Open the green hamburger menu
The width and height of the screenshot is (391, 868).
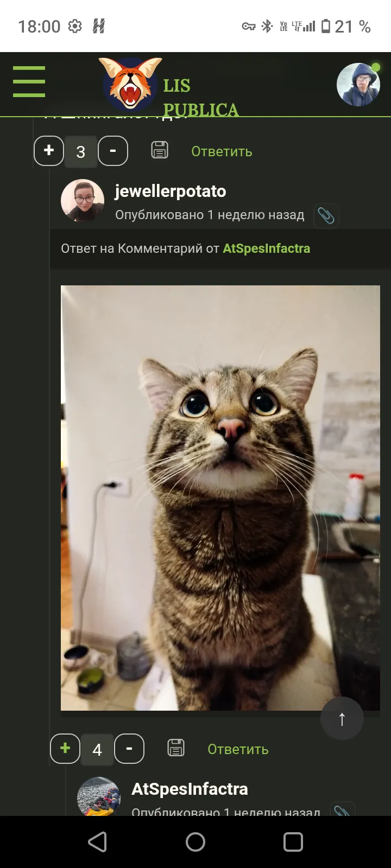pos(29,81)
